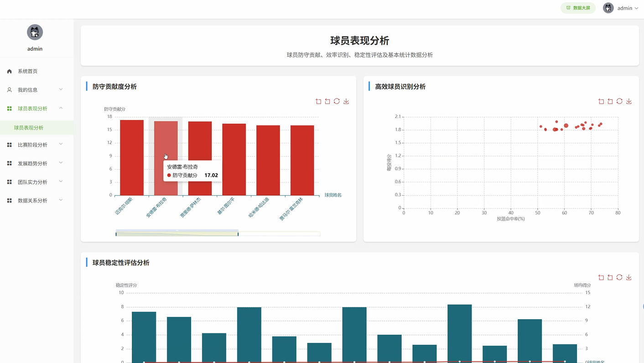Download 高效球员识别分析 chart as image
Viewport: 644px width, 363px height.
(x=629, y=101)
